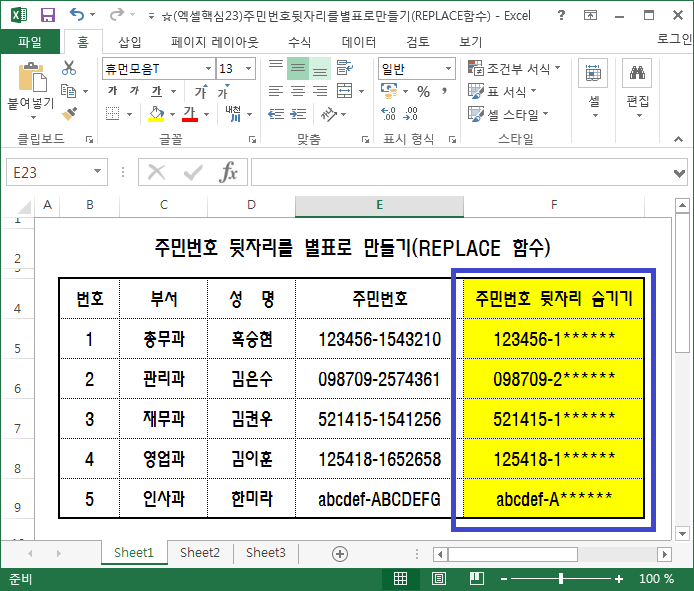Collapse the ribbon with arrow
The image size is (694, 591).
click(x=678, y=139)
